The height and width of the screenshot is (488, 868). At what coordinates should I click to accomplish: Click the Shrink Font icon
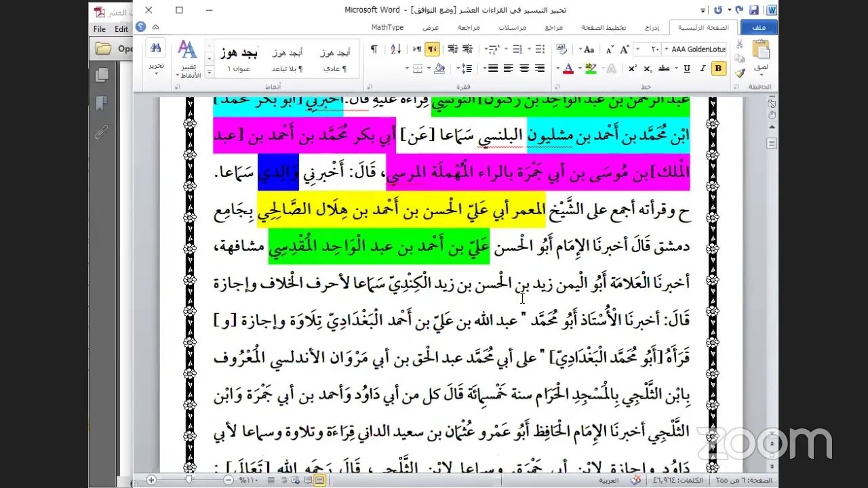pyautogui.click(x=610, y=49)
